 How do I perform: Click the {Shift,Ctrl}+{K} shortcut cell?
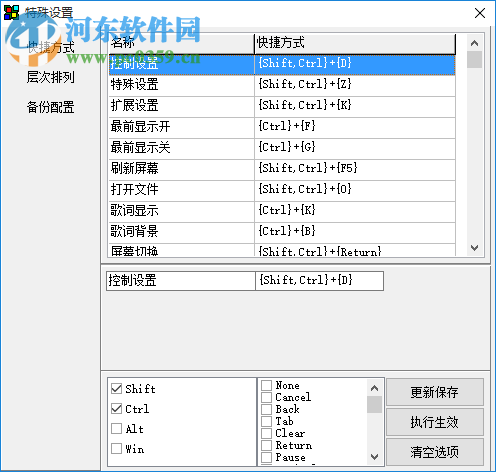(355, 106)
